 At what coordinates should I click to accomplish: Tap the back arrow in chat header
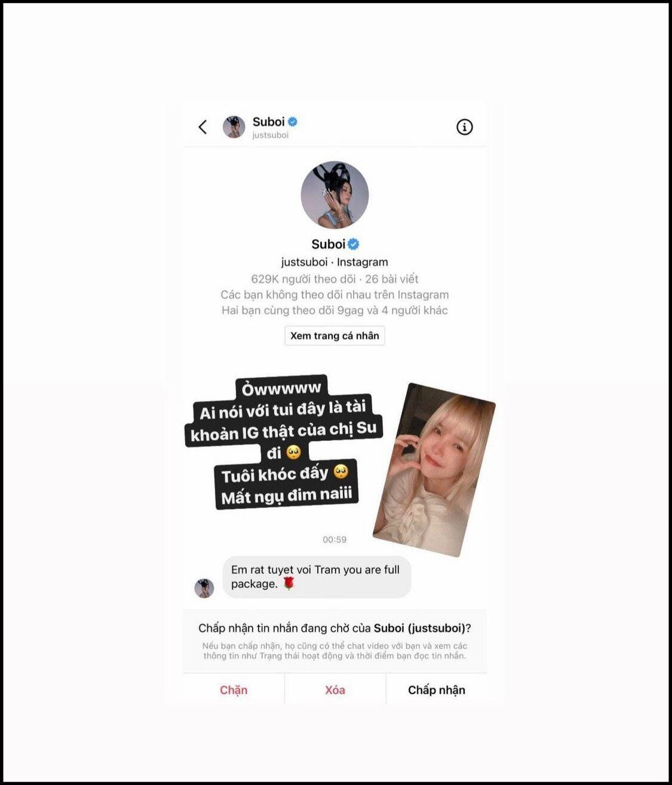[202, 127]
